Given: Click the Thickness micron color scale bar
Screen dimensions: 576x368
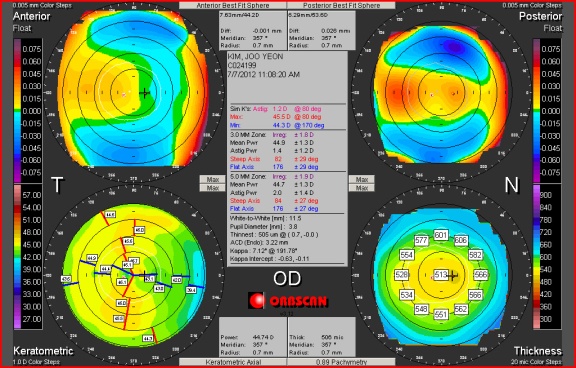Looking at the screenshot, I should tap(537, 257).
